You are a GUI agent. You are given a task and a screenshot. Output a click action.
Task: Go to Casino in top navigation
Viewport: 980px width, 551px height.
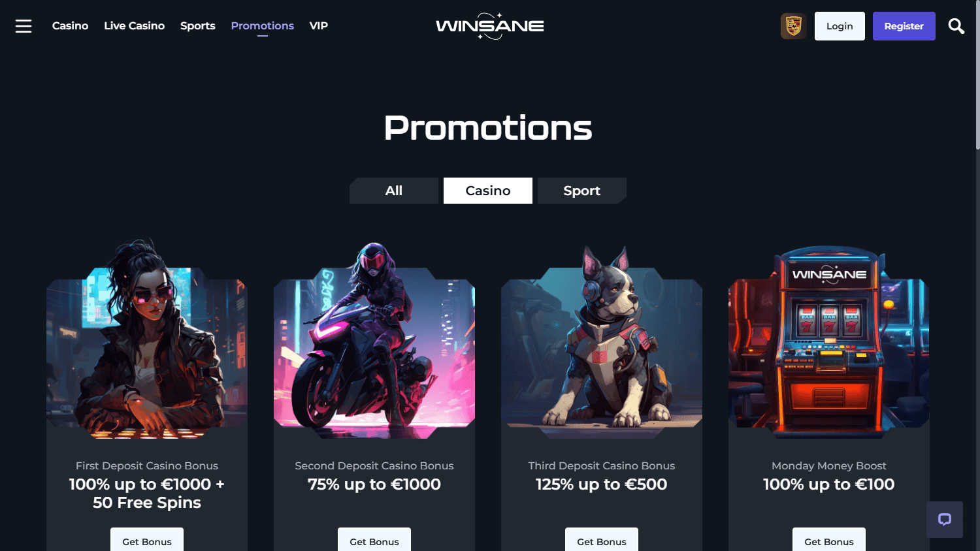tap(70, 26)
